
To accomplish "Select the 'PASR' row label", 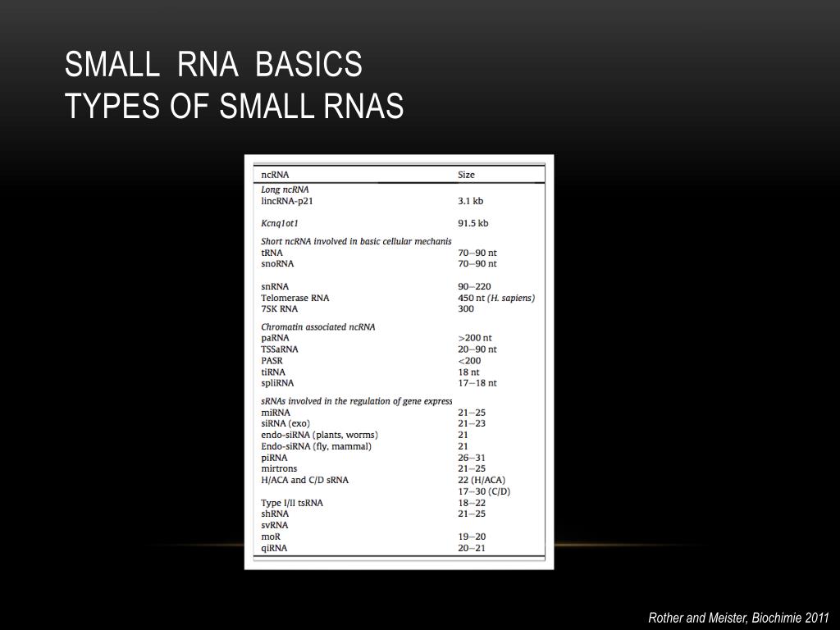I will click(x=272, y=361).
